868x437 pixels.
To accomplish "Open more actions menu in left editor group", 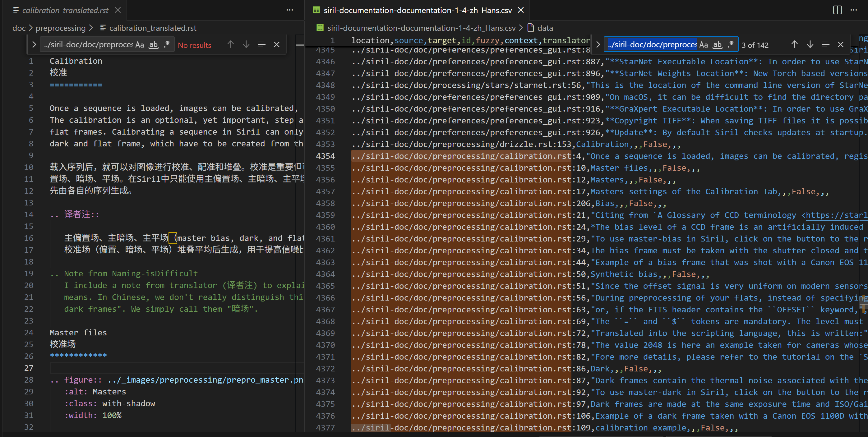I will [289, 10].
